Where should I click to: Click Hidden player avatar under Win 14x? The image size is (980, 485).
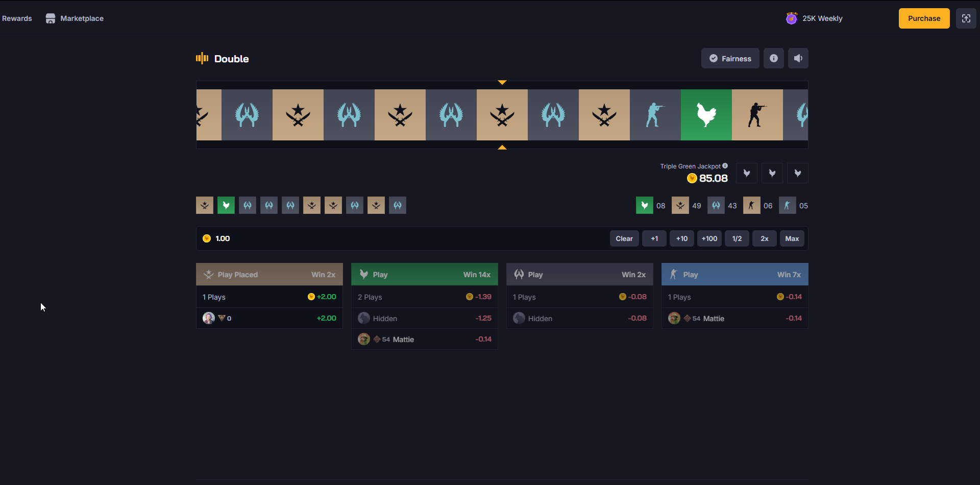tap(364, 318)
